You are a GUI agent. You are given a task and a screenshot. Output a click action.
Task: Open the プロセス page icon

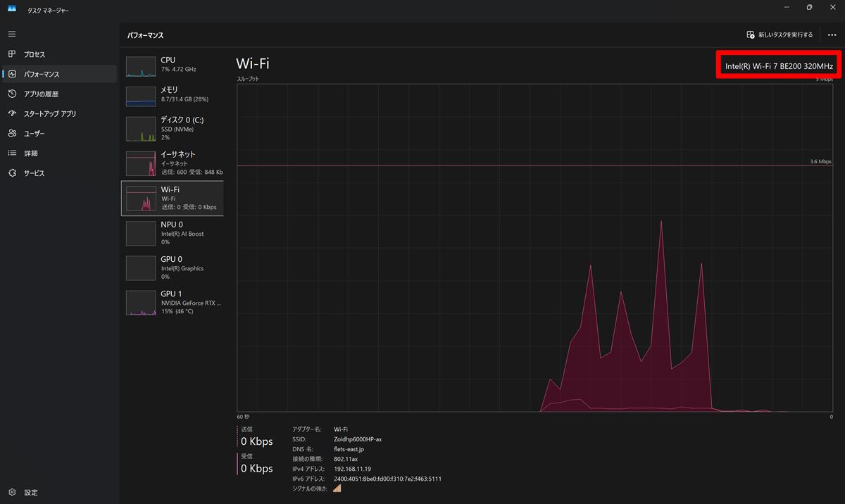(12, 54)
